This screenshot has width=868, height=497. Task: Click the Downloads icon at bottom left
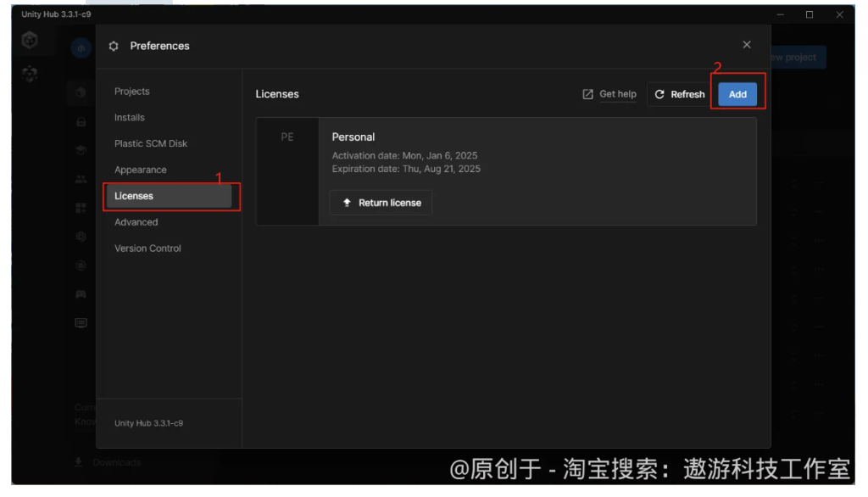point(78,461)
